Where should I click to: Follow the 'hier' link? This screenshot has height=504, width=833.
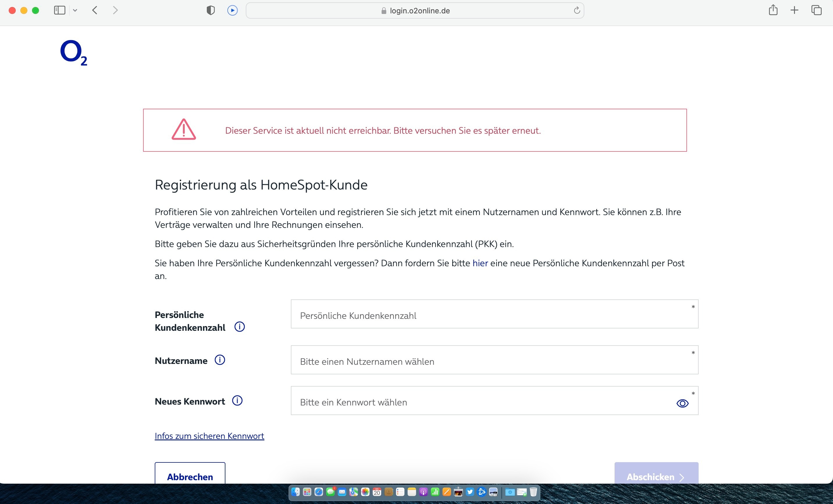(x=480, y=263)
